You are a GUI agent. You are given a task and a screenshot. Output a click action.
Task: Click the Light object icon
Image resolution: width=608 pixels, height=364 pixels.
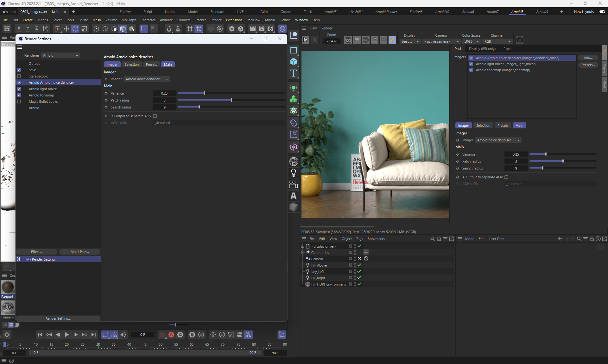click(294, 173)
